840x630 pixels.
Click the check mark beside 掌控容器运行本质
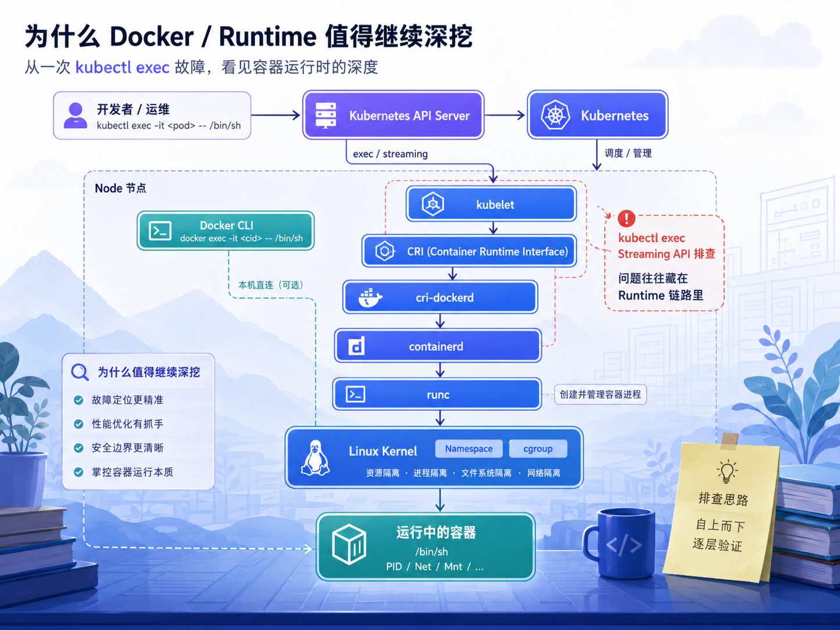pos(78,472)
